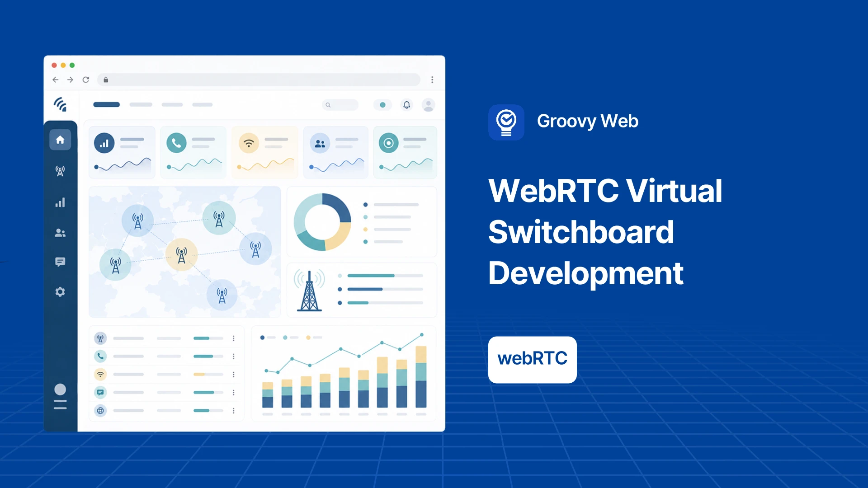Image resolution: width=868 pixels, height=488 pixels.
Task: Click the browser reload icon
Action: coord(86,80)
